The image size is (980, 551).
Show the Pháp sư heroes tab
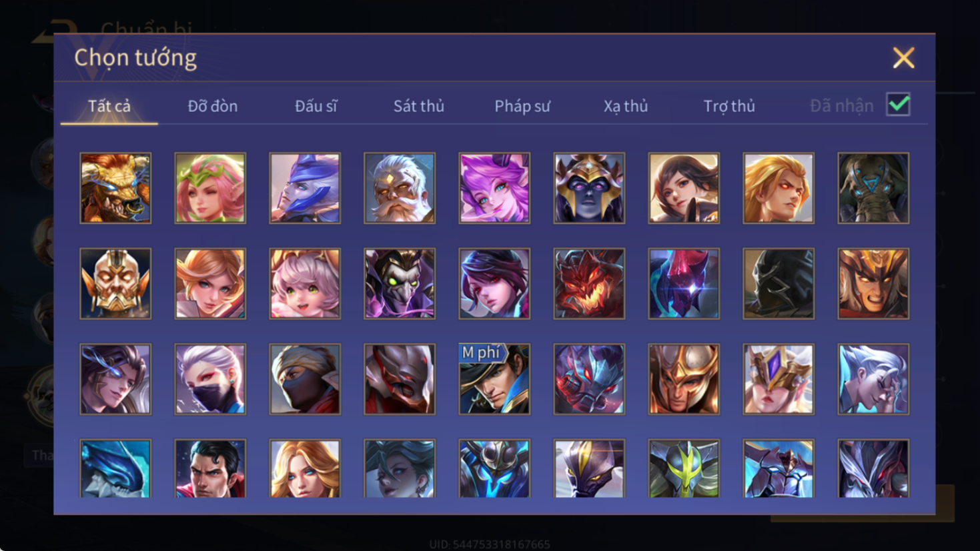[522, 106]
